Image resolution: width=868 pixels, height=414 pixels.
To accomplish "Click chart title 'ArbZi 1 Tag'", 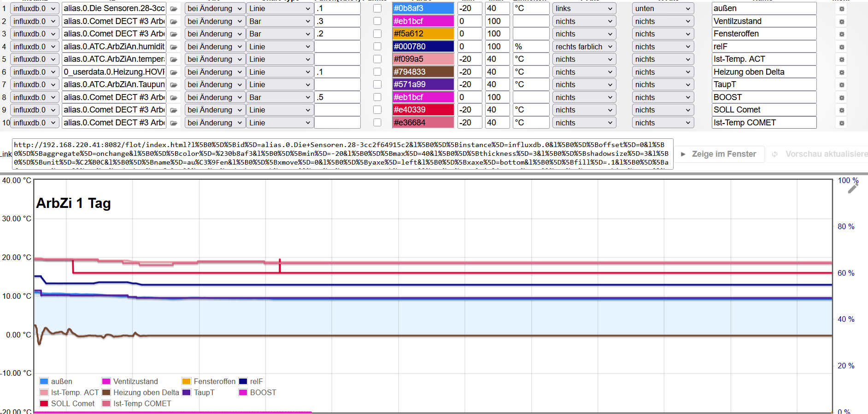I will tap(74, 203).
